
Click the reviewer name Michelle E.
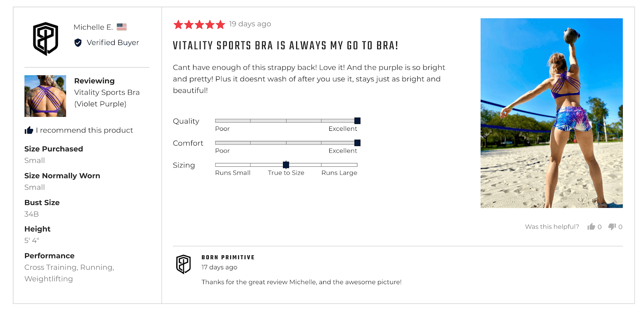(93, 27)
